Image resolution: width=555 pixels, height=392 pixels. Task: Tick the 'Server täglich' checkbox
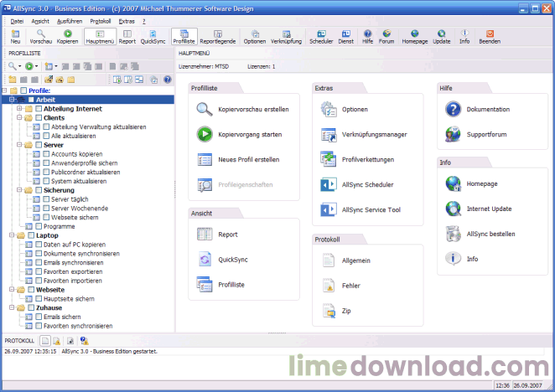[x=47, y=199]
